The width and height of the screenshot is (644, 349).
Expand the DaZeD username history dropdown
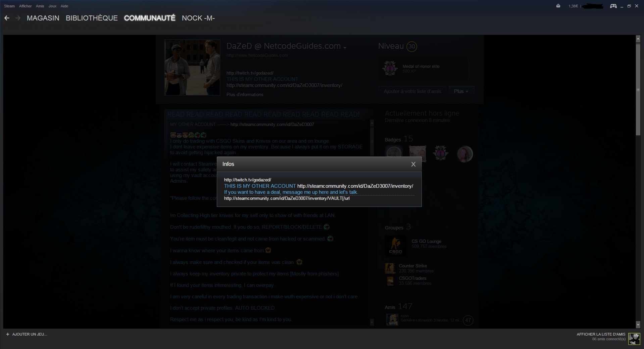[345, 48]
